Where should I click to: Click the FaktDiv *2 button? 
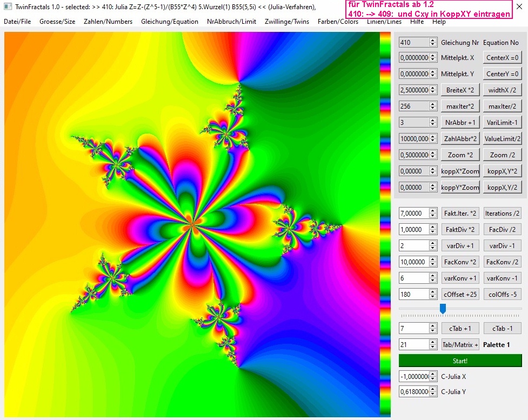(x=460, y=229)
